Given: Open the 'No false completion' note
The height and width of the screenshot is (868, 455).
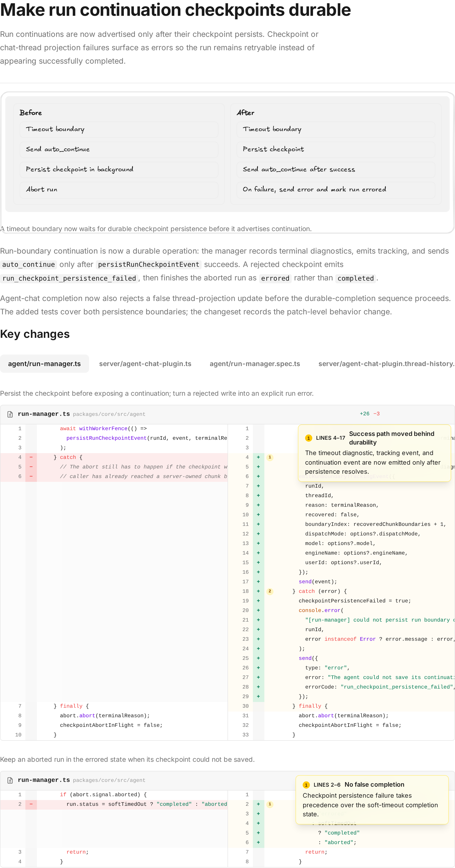Looking at the screenshot, I should click(372, 800).
